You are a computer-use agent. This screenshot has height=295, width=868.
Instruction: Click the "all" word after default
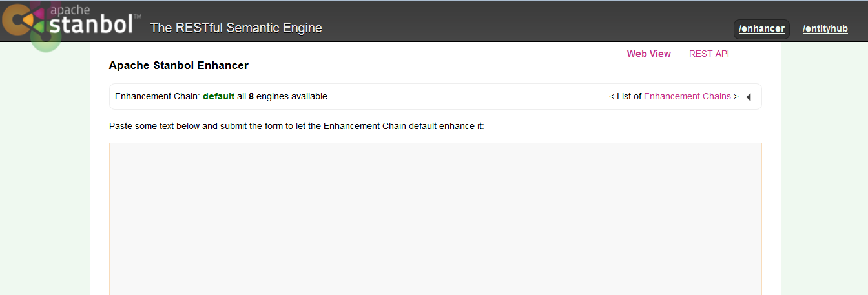[x=242, y=96]
